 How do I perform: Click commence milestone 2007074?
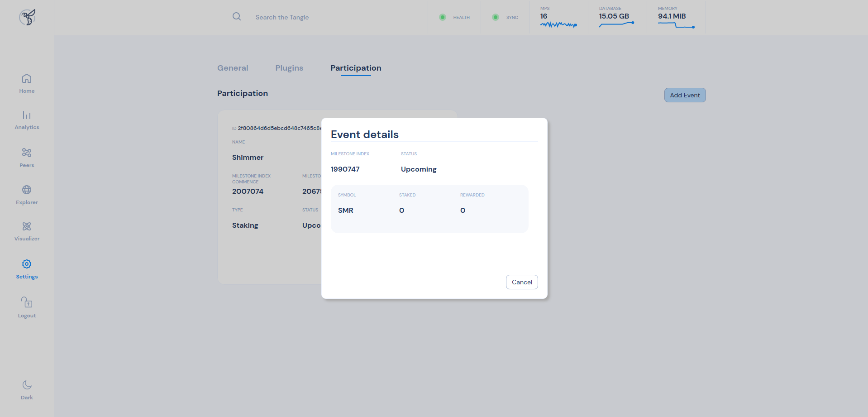tap(248, 192)
